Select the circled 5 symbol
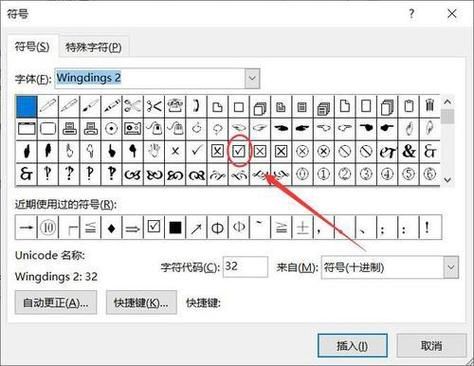Viewport: 474px width, 366px height. (409, 174)
